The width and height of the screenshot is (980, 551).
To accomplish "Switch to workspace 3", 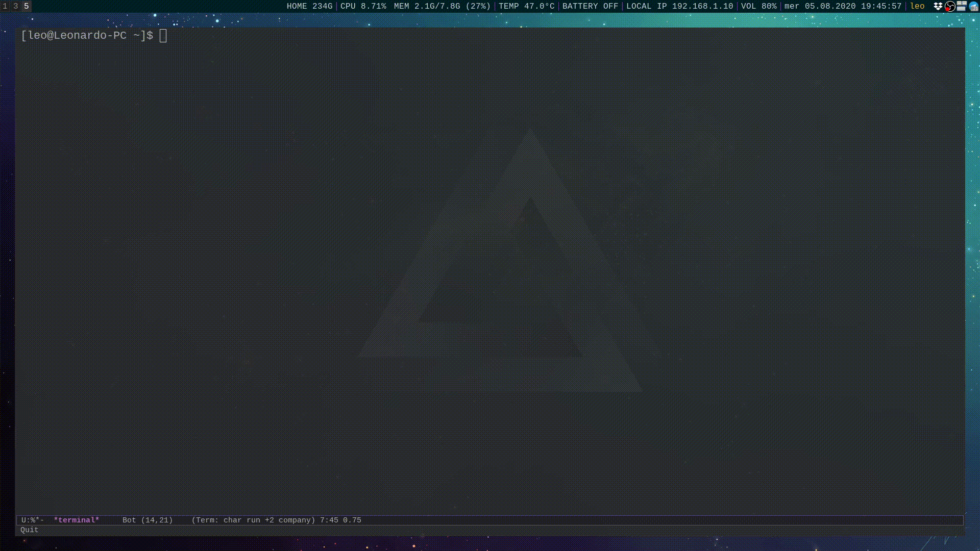I will coord(16,6).
